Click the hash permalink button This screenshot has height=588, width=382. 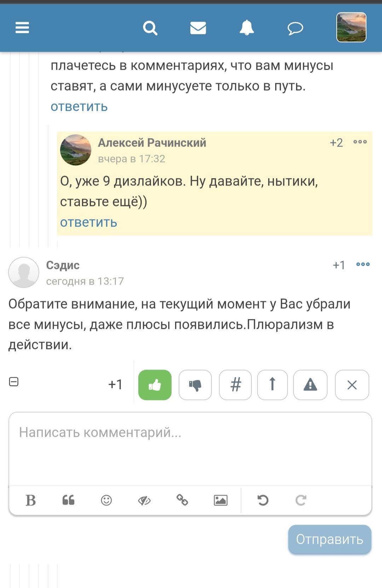[x=235, y=385]
